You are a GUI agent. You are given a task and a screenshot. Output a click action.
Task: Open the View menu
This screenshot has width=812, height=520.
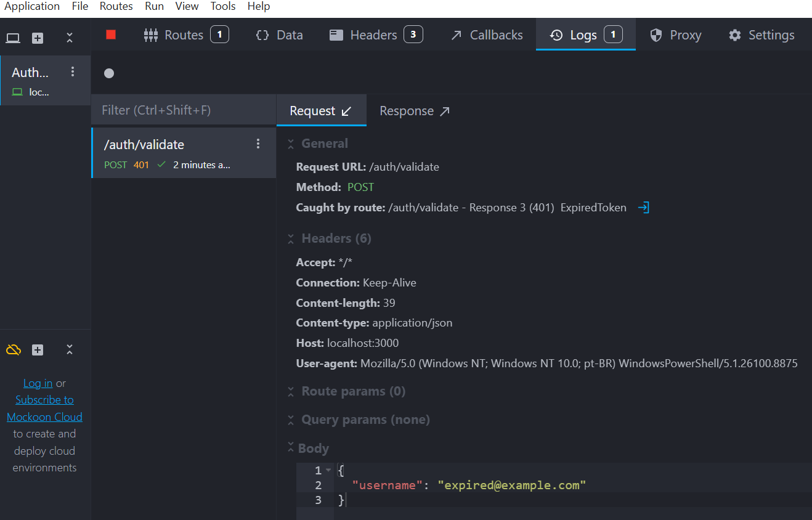coord(187,6)
